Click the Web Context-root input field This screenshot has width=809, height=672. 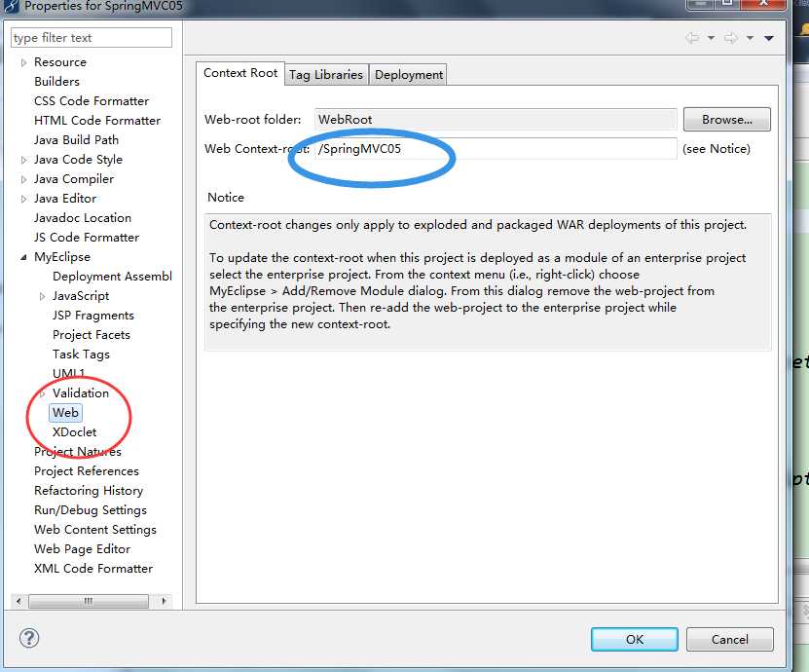pos(496,149)
